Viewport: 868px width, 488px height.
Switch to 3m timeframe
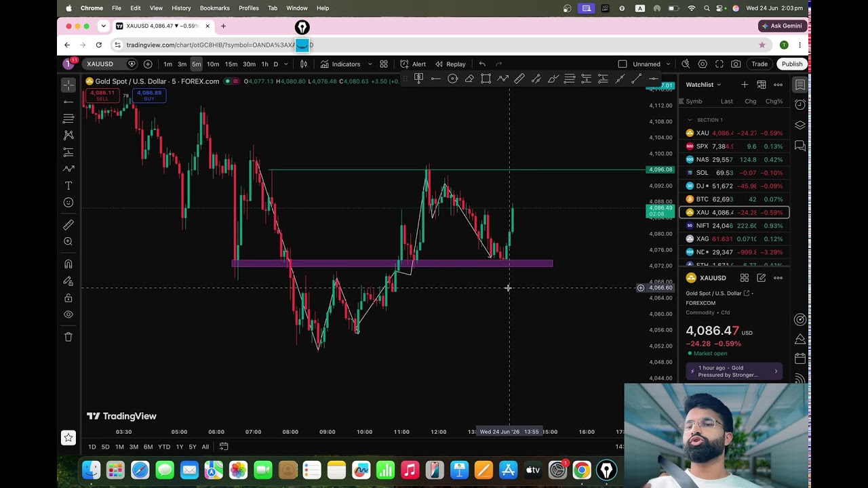click(182, 64)
